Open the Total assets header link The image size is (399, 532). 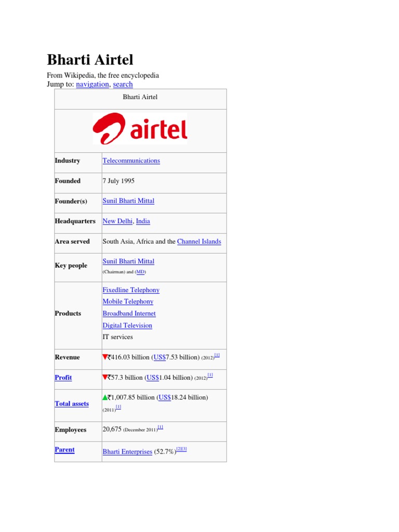[x=72, y=404]
